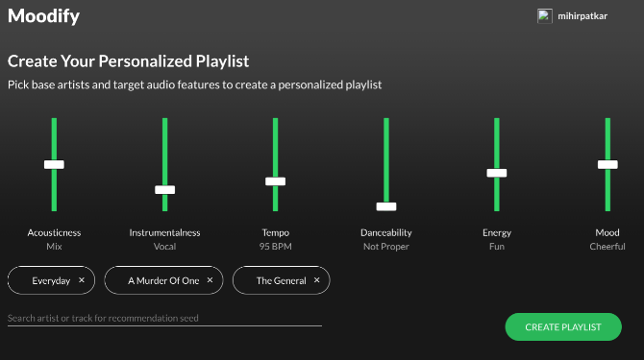Click the Not Proper danceability value

pyautogui.click(x=386, y=247)
